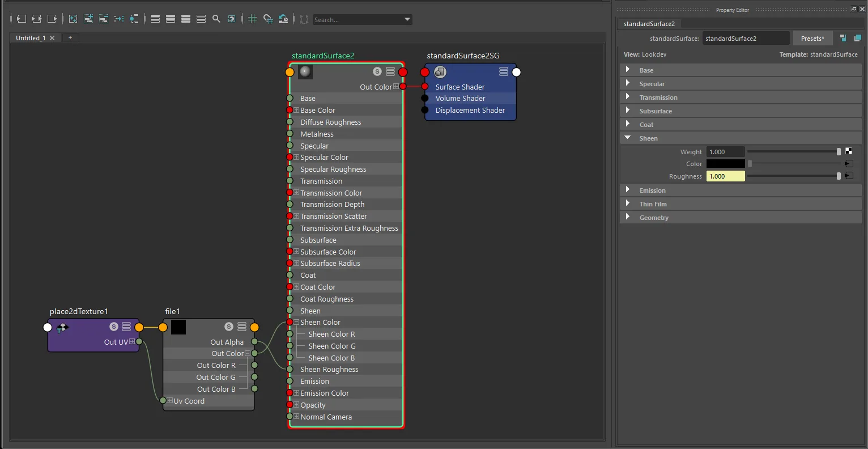Viewport: 868px width, 449px height.
Task: Click the toggle swatch size icon
Action: point(232,19)
